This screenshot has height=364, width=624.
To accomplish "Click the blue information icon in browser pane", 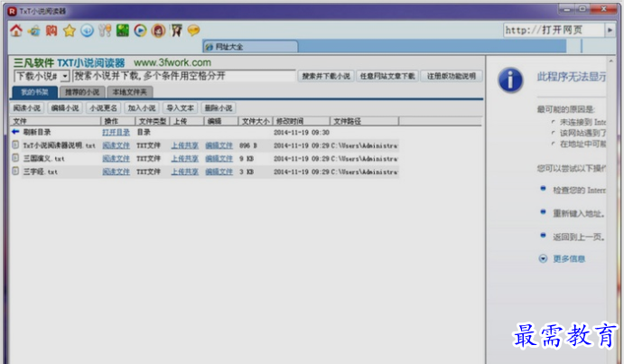I will (510, 80).
